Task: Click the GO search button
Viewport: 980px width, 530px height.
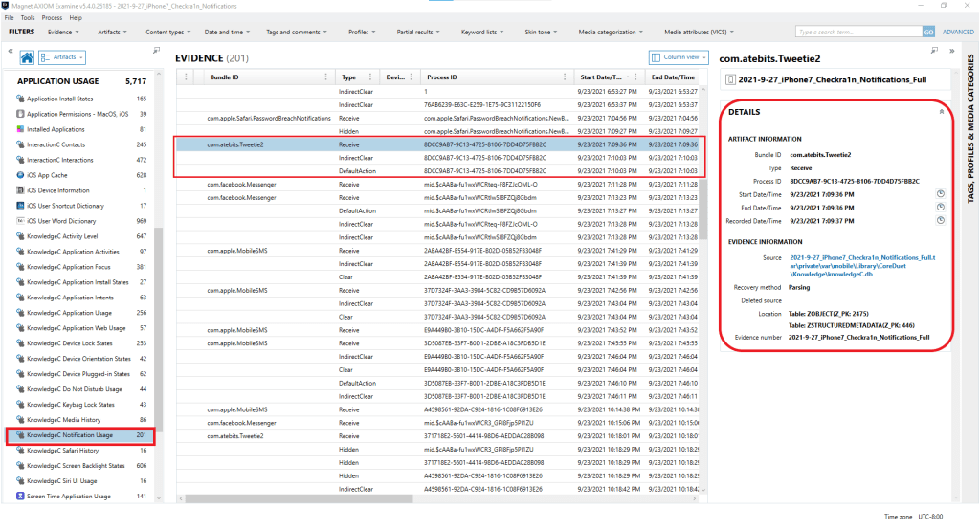Action: 928,32
